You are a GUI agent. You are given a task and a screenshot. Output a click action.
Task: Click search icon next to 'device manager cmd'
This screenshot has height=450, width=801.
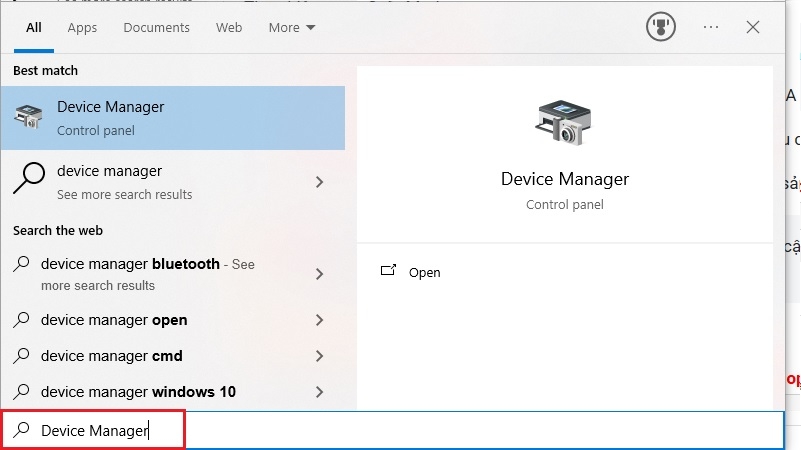click(x=21, y=355)
